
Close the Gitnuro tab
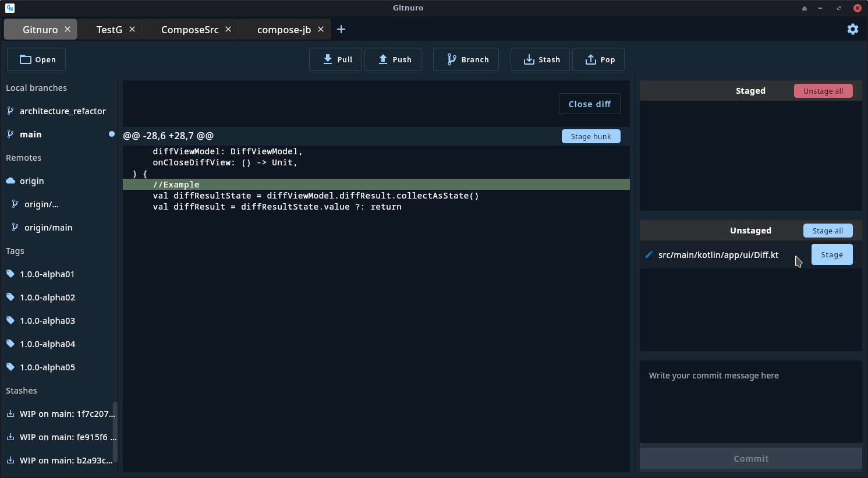[68, 29]
